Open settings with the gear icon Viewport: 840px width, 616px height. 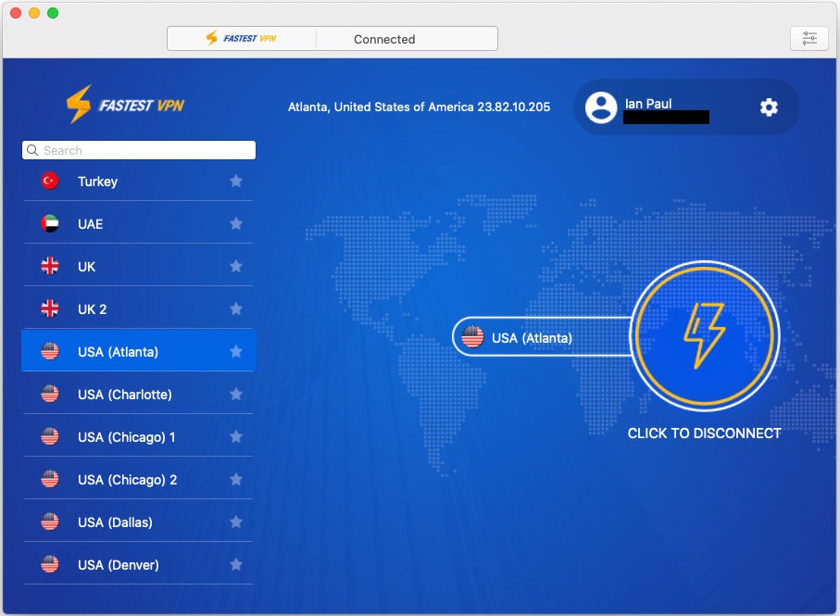coord(769,107)
